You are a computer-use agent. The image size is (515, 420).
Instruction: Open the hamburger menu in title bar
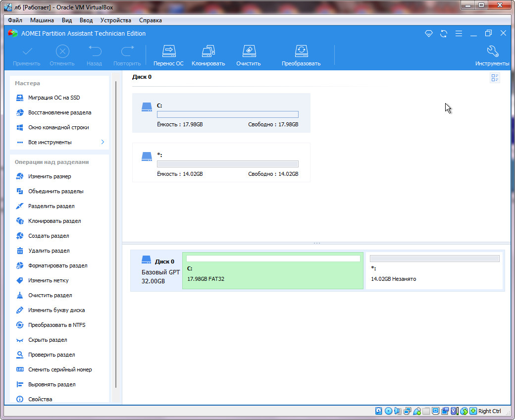click(459, 34)
